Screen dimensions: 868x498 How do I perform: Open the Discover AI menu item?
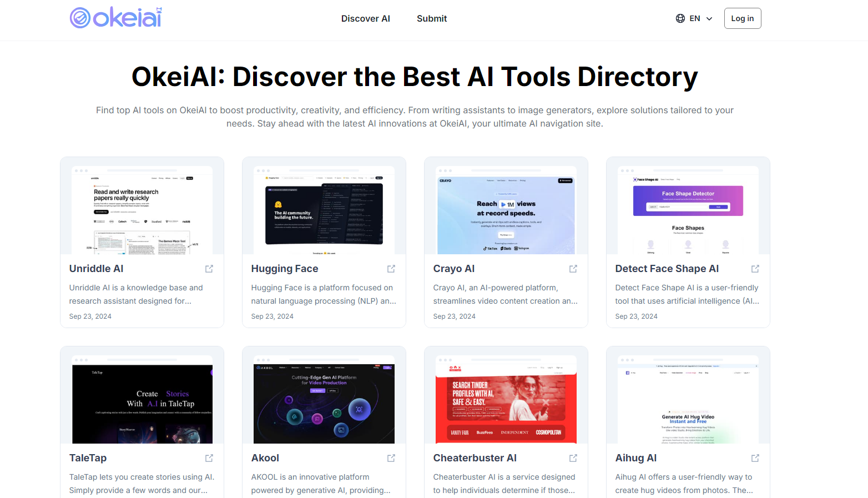(365, 18)
